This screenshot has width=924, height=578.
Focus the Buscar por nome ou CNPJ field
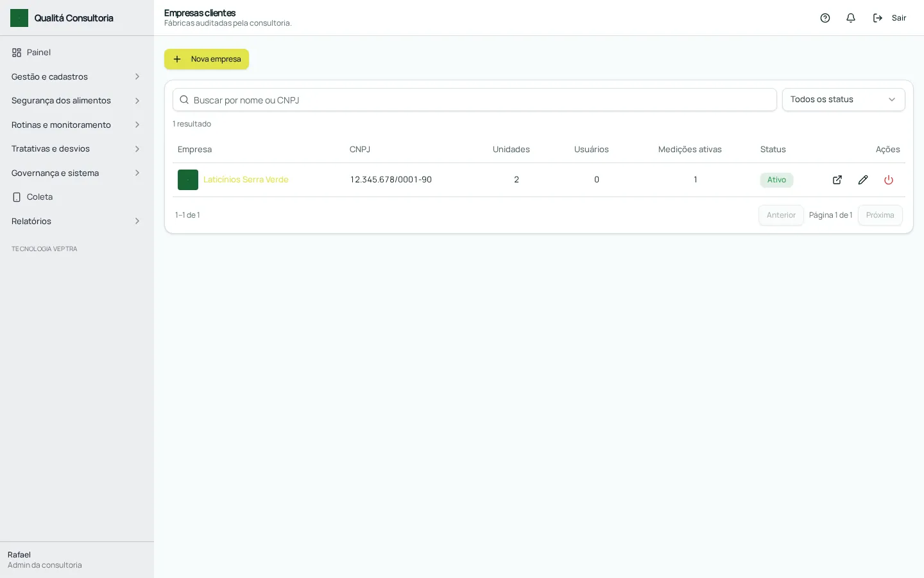pyautogui.click(x=475, y=100)
